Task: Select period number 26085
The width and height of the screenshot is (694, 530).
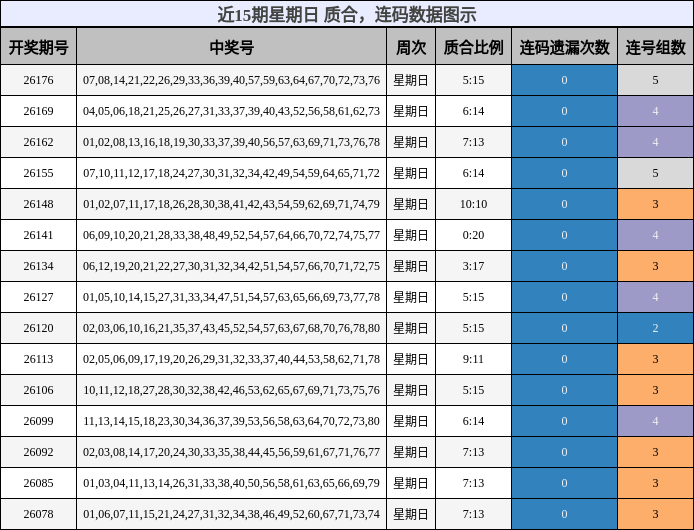Action: tap(39, 483)
